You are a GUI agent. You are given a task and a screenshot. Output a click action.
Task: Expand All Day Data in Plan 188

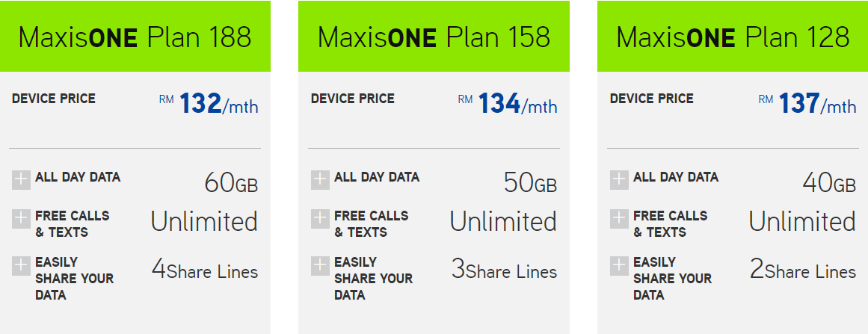pyautogui.click(x=21, y=180)
